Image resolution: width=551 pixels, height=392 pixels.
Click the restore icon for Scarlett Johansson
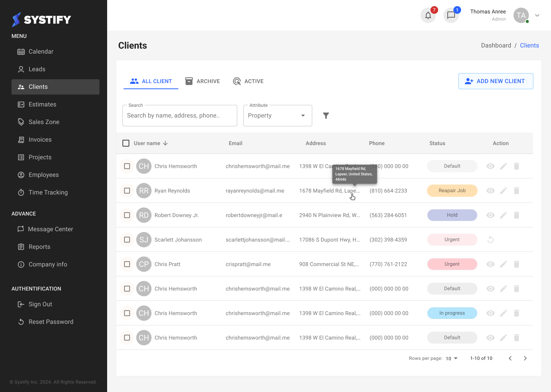point(490,239)
